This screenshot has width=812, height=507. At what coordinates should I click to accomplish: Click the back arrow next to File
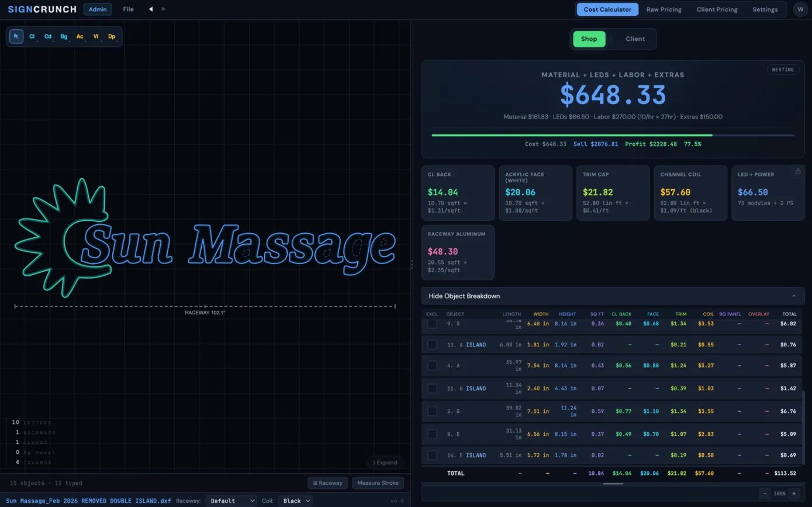pos(151,9)
